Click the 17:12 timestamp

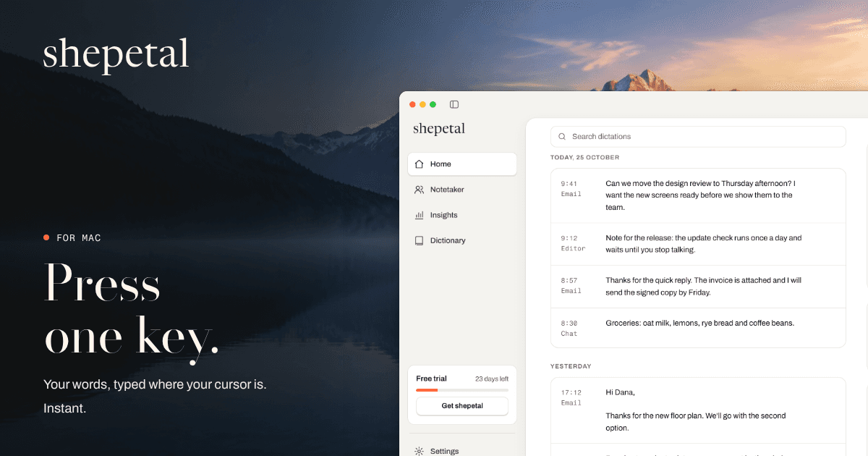[x=571, y=392]
